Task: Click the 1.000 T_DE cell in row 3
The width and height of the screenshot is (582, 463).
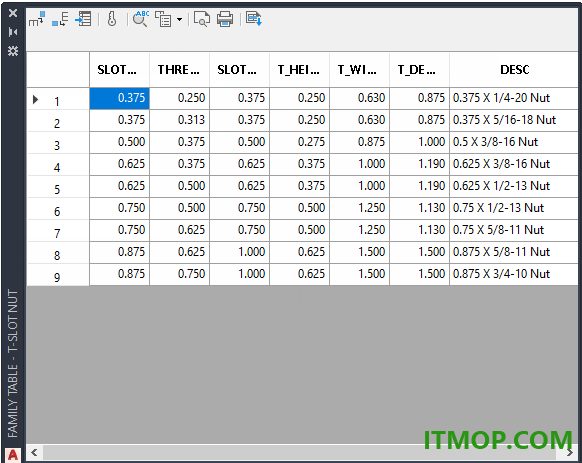Action: point(420,142)
